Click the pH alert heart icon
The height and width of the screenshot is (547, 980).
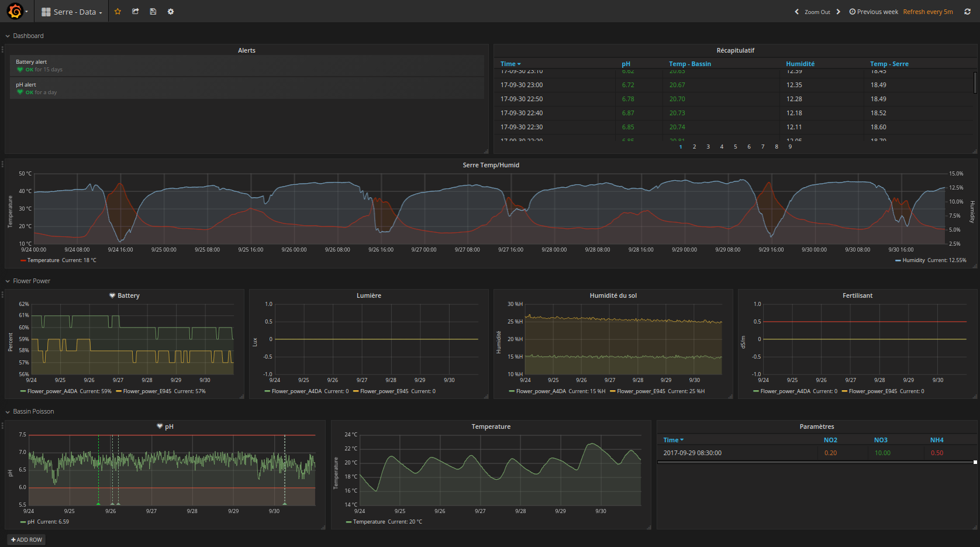point(20,92)
